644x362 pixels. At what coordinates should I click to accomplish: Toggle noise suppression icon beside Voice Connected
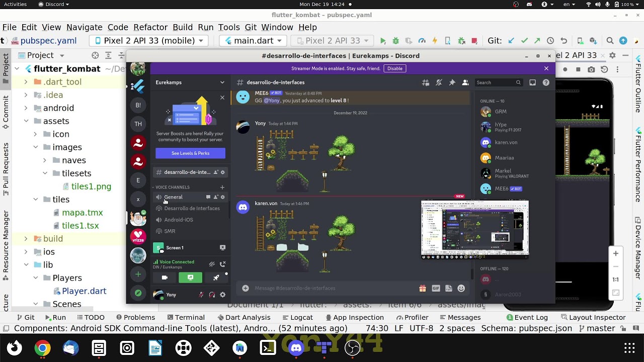pos(212,264)
